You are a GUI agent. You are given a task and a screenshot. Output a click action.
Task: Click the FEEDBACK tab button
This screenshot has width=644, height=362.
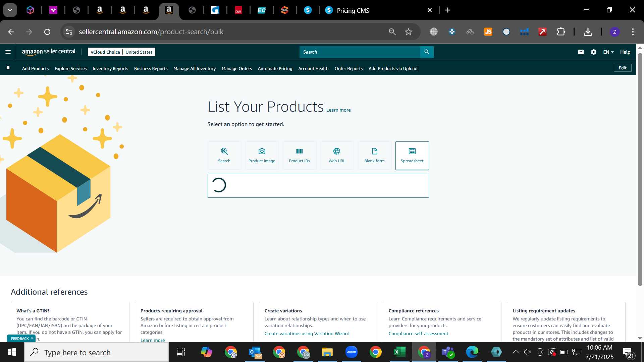pyautogui.click(x=20, y=339)
